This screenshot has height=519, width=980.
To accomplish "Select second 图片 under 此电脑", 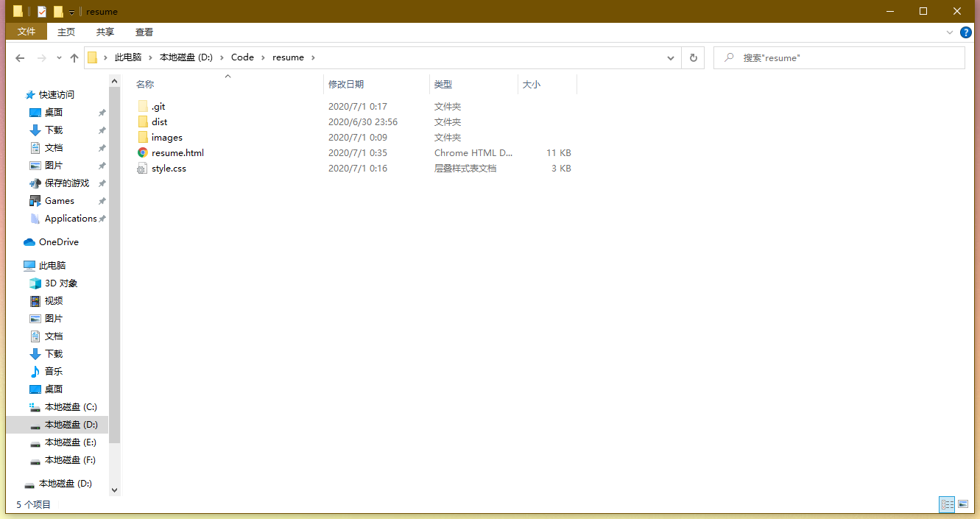I will coord(54,319).
